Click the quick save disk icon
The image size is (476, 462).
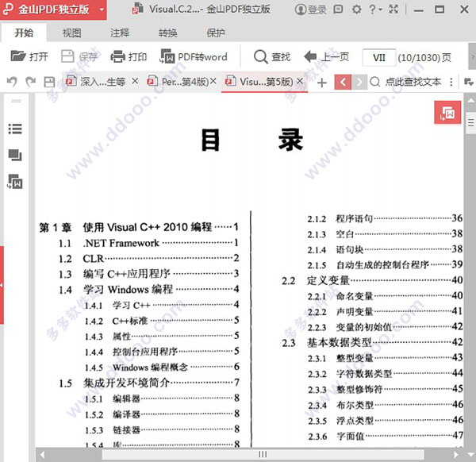coord(49,82)
